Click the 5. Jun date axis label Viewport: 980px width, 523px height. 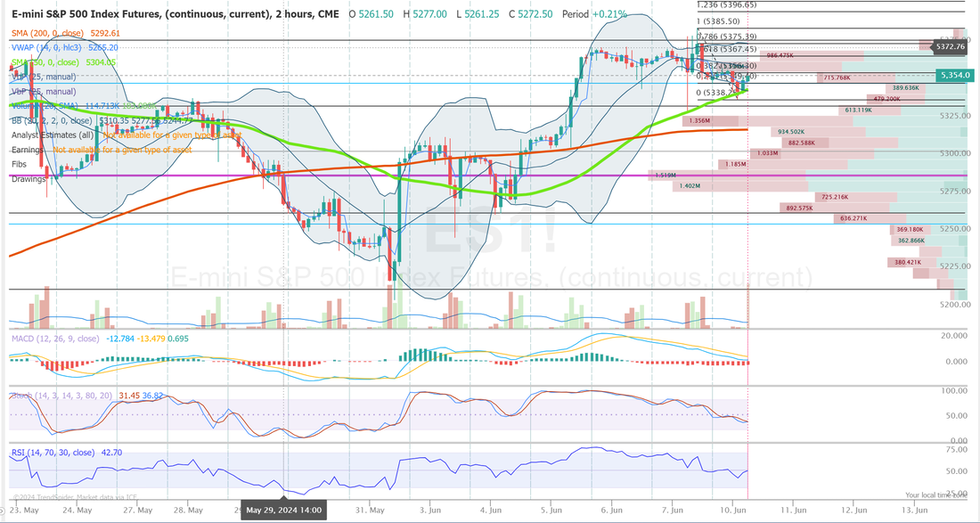pos(551,510)
